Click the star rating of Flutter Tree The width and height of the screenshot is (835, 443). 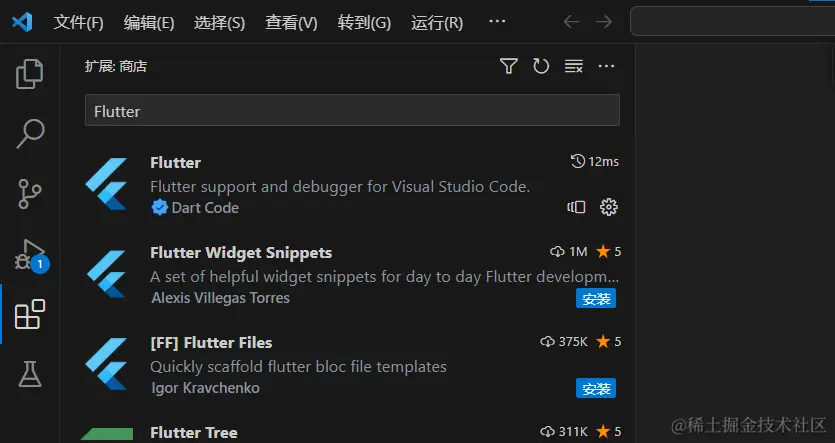[609, 431]
